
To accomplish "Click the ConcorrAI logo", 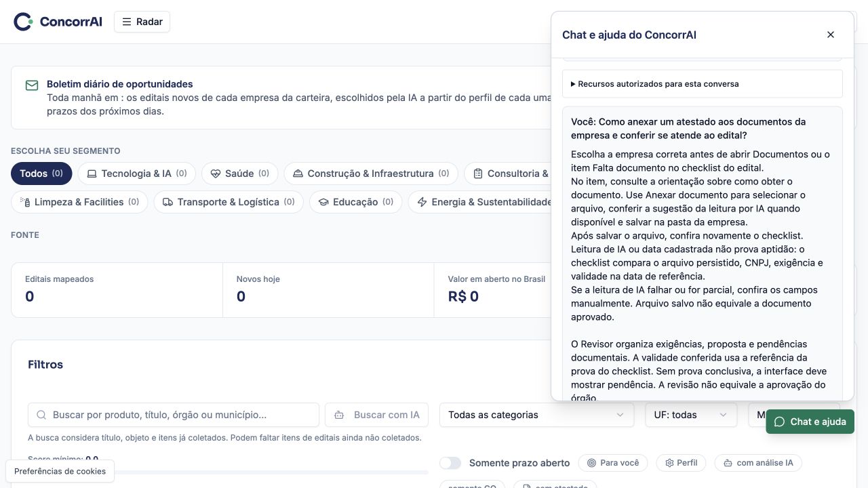I will click(x=58, y=22).
